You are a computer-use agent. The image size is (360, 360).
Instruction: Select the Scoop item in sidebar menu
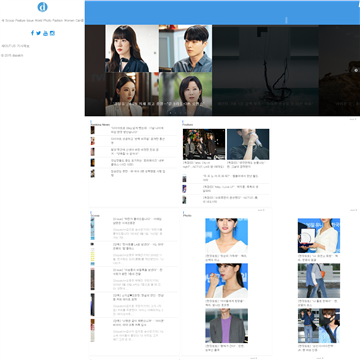9,20
